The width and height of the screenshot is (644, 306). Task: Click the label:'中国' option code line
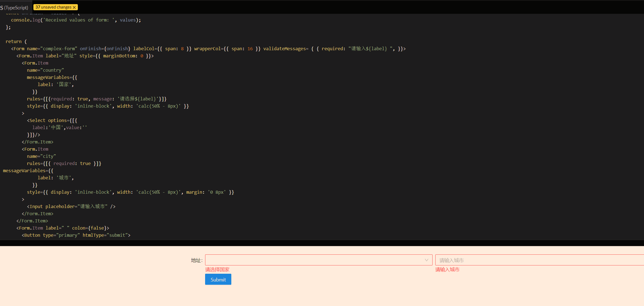[59, 127]
